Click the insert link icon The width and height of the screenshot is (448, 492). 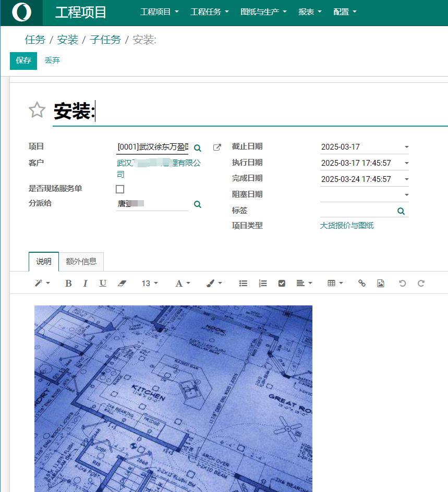pos(362,283)
